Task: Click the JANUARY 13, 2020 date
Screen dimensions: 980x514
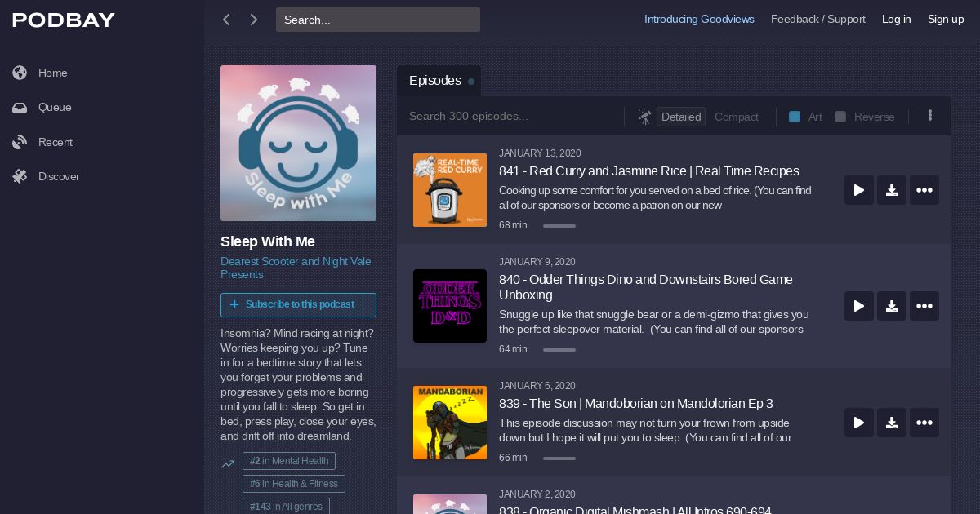Action: pos(540,153)
